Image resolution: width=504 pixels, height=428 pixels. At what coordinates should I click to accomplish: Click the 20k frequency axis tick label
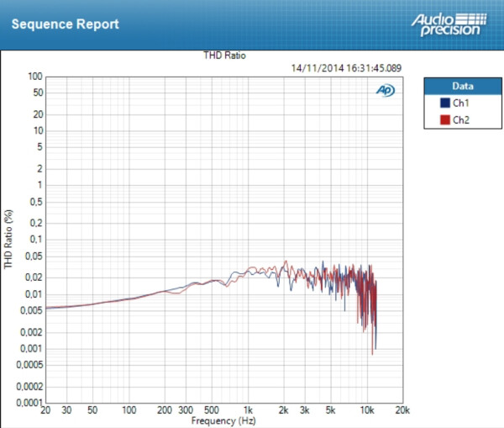click(x=402, y=410)
